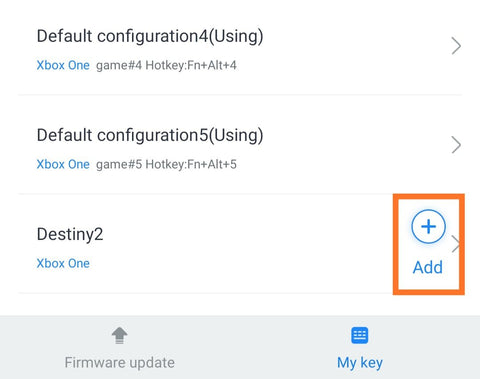Viewport: 480px width, 379px height.
Task: Click Xbox One tag under Default configuration5
Action: coord(63,164)
